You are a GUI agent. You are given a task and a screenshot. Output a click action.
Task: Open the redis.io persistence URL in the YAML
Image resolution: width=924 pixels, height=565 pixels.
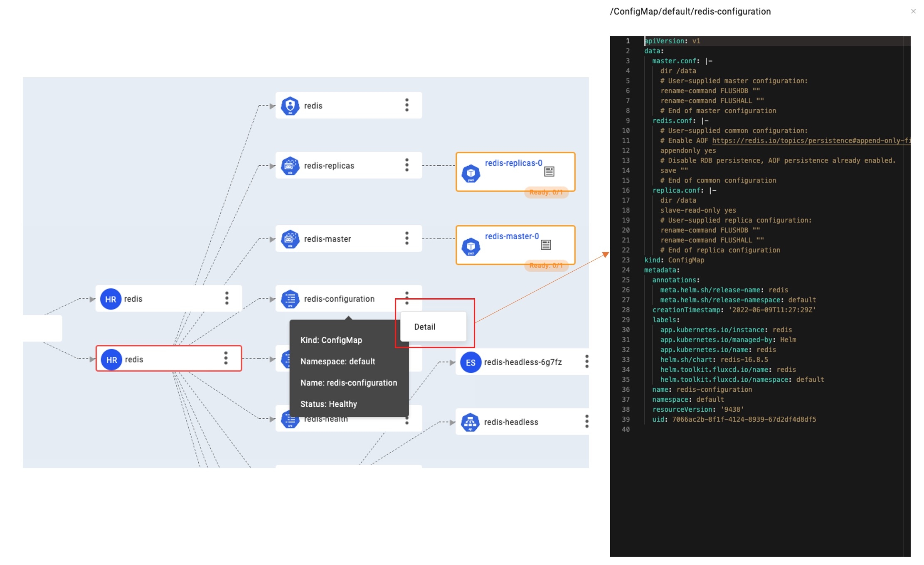pyautogui.click(x=811, y=141)
